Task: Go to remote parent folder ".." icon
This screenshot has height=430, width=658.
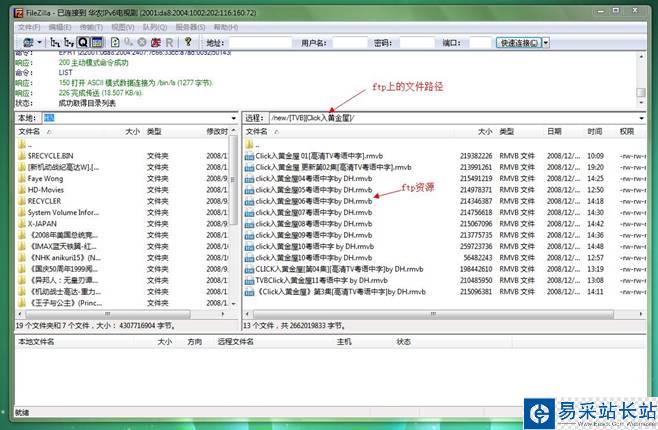Action: tap(249, 145)
